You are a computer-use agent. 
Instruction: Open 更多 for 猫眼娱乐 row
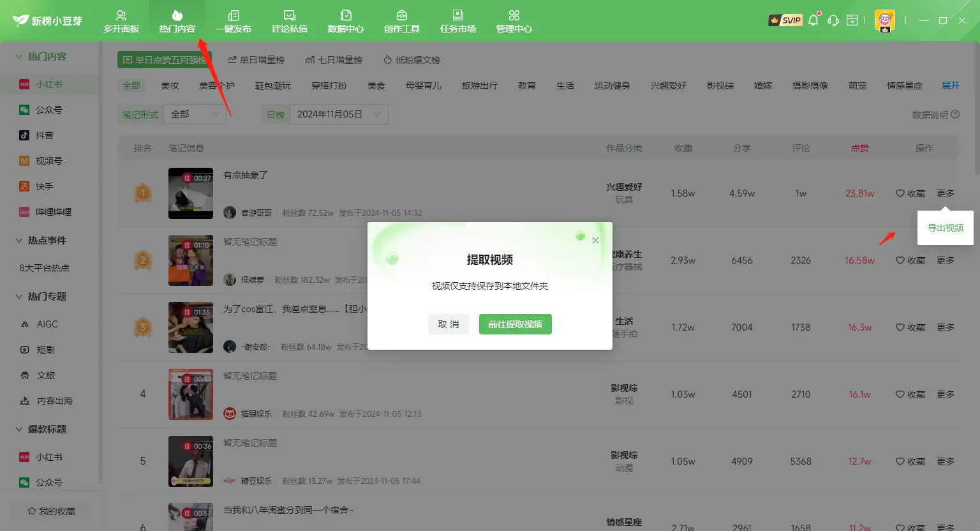tap(946, 394)
